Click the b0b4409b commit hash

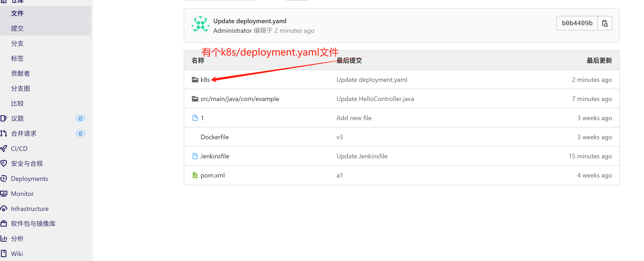pos(577,23)
